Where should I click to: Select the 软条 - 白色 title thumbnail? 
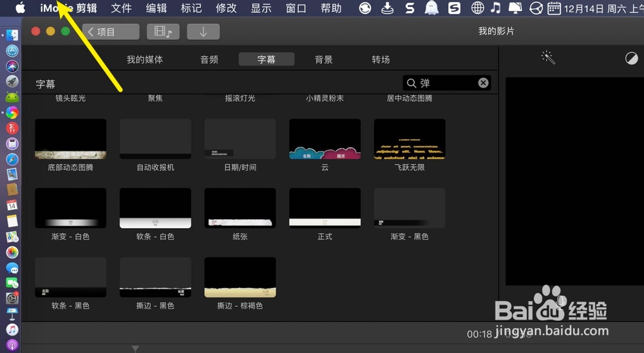click(x=155, y=208)
